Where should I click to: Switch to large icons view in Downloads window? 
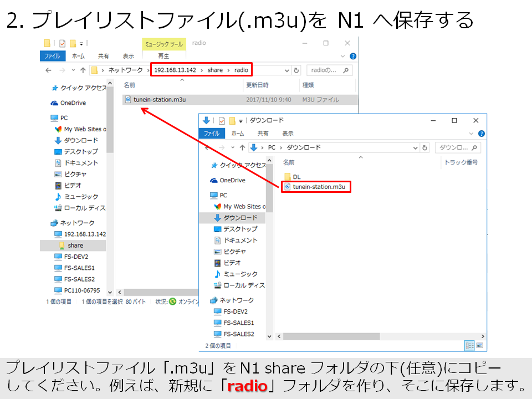pos(480,345)
